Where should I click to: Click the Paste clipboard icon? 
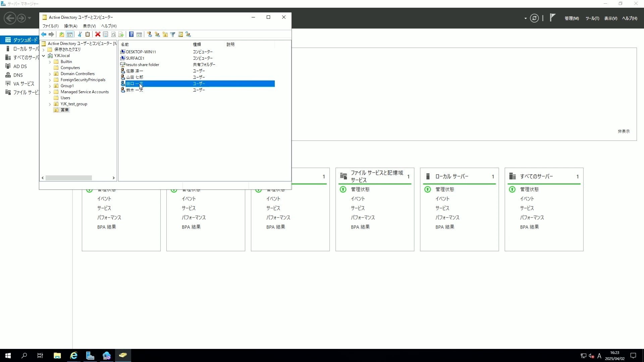click(88, 35)
